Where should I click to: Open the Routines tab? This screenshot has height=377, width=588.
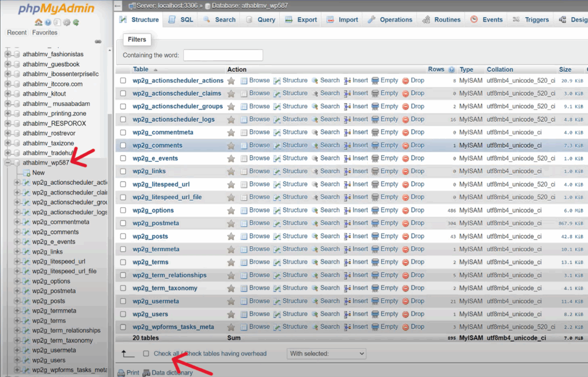pyautogui.click(x=442, y=20)
